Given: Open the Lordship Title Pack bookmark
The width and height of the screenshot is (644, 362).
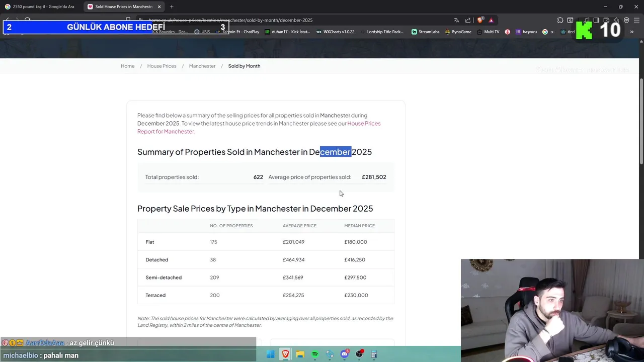Looking at the screenshot, I should pos(381,32).
